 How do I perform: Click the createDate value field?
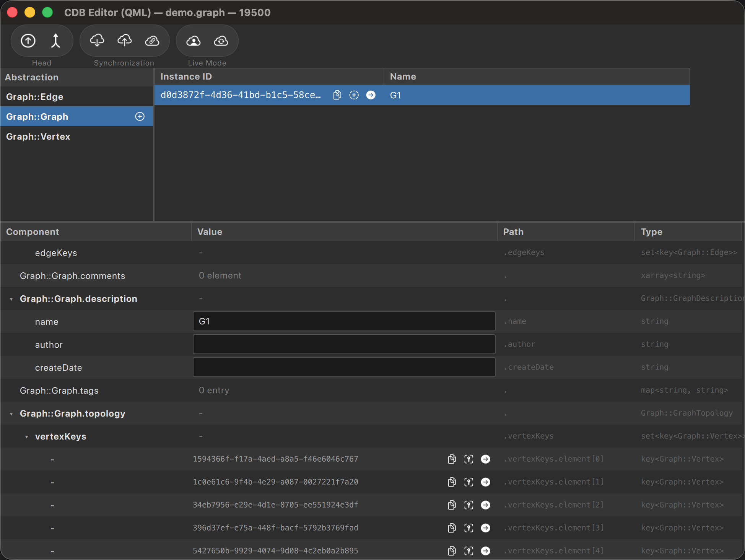[x=344, y=367]
